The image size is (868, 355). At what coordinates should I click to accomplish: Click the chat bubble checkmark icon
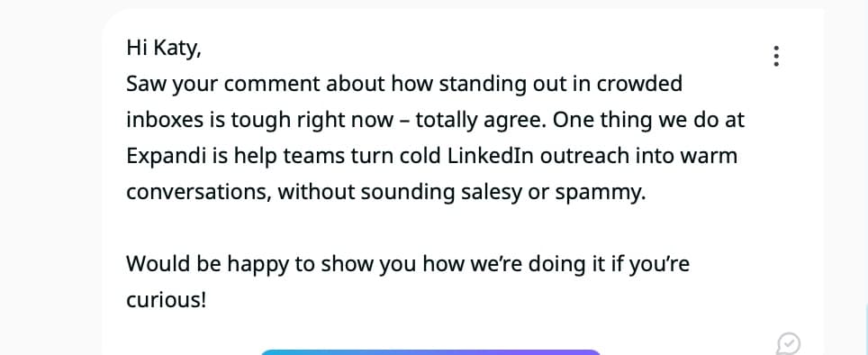(788, 344)
